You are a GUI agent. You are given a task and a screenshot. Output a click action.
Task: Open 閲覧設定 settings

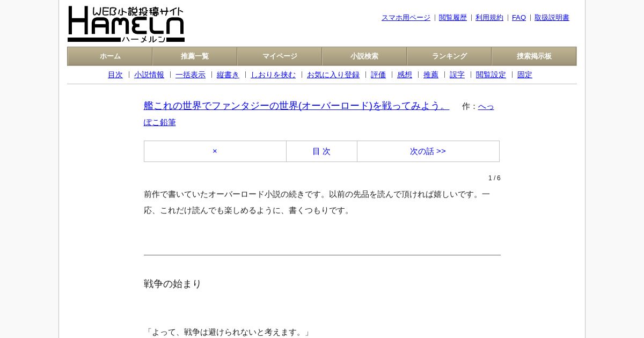pos(491,75)
